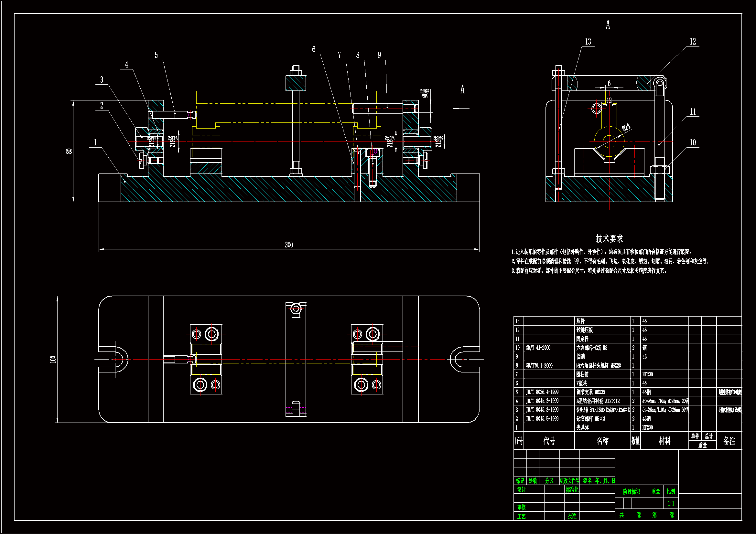Click part callout number 9

click(x=379, y=55)
